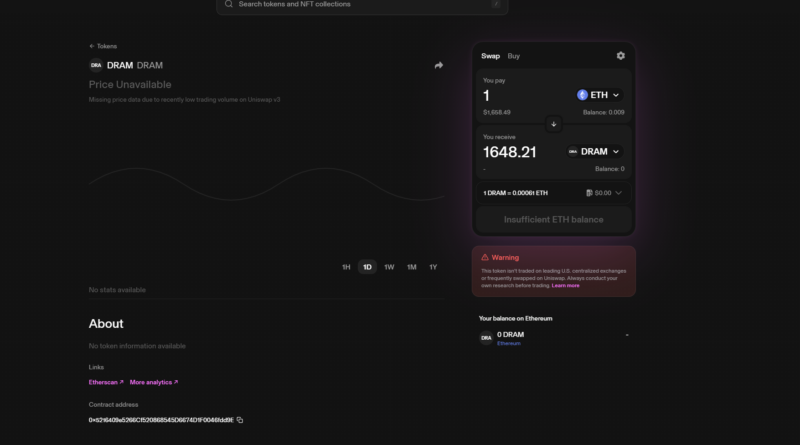Click the gas fee icon showing $0.00
Image resolution: width=800 pixels, height=445 pixels.
coord(591,192)
